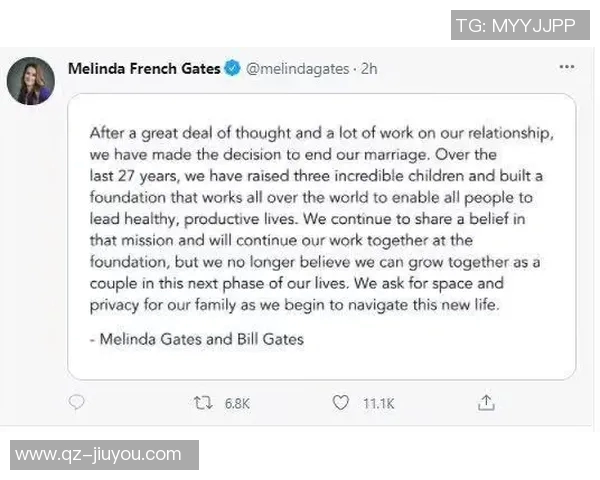The height and width of the screenshot is (480, 600).
Task: Click the blue verified badge
Action: point(232,68)
